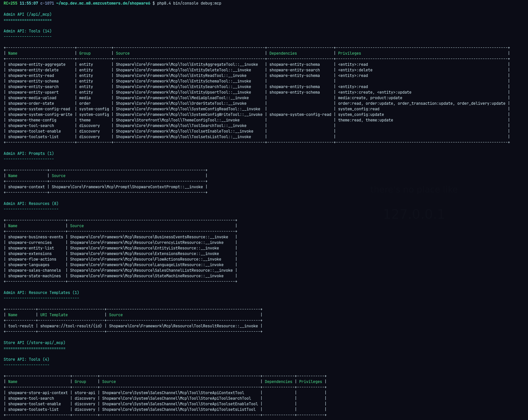The width and height of the screenshot is (528, 420).
Task: Click the "StoreApiToolSearchTool" source cell
Action: 176,398
